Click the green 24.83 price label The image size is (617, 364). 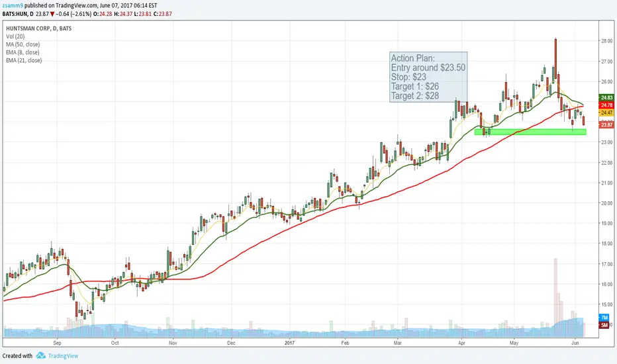pos(606,97)
